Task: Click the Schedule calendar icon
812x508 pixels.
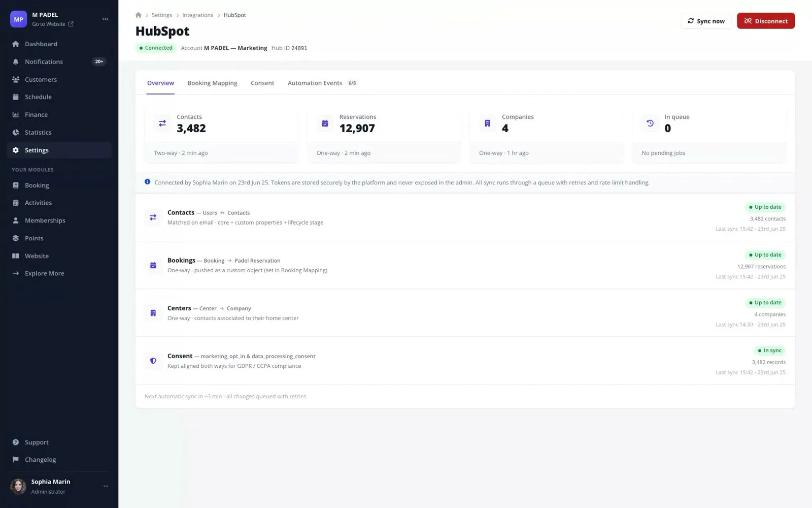Action: click(x=16, y=97)
